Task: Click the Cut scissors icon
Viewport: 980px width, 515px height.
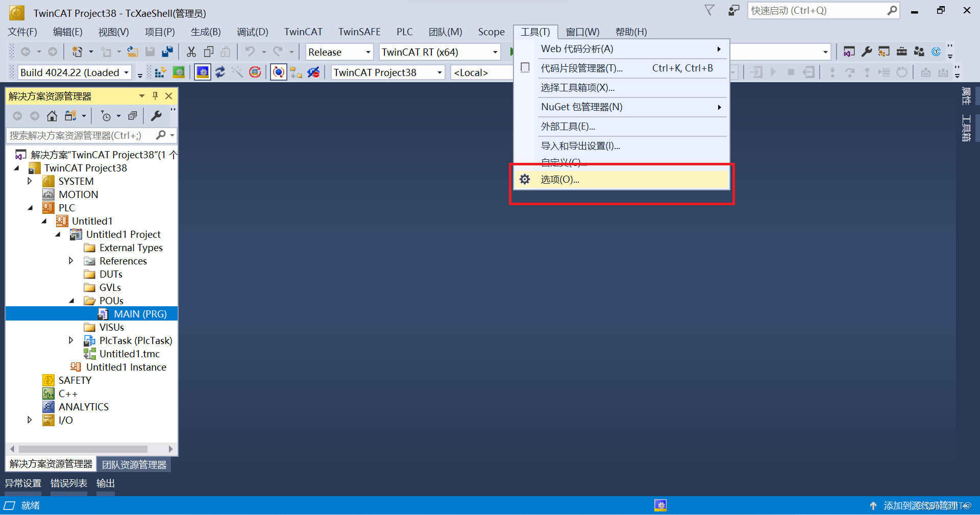Action: click(x=191, y=52)
